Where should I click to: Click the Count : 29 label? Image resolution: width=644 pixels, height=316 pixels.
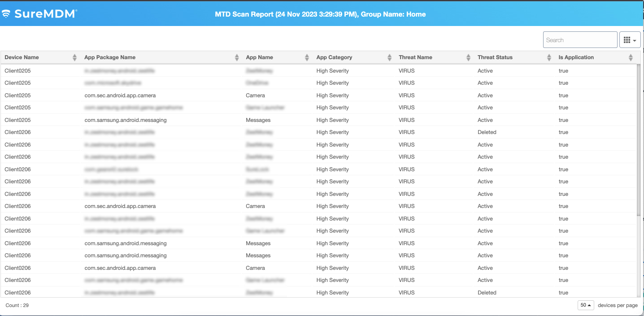17,305
